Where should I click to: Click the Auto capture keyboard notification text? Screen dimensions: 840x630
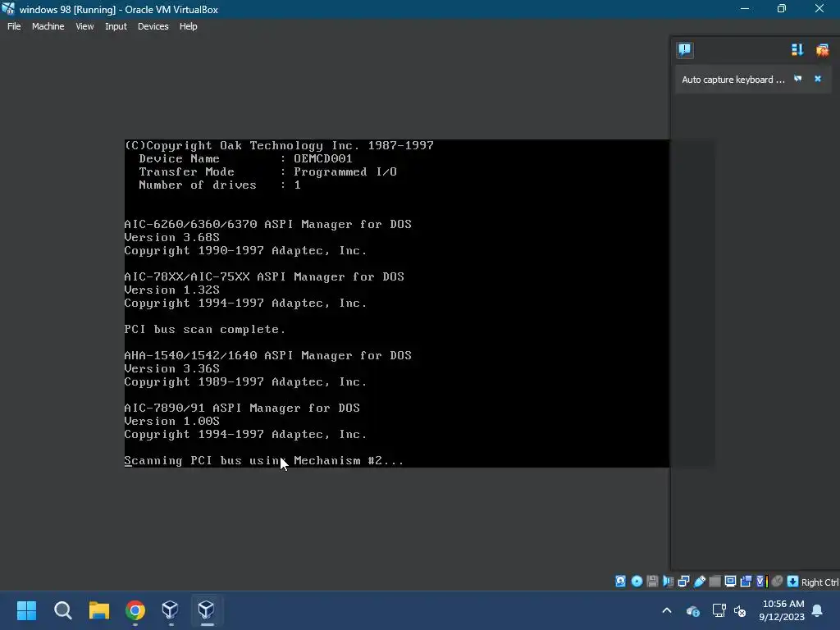click(733, 80)
